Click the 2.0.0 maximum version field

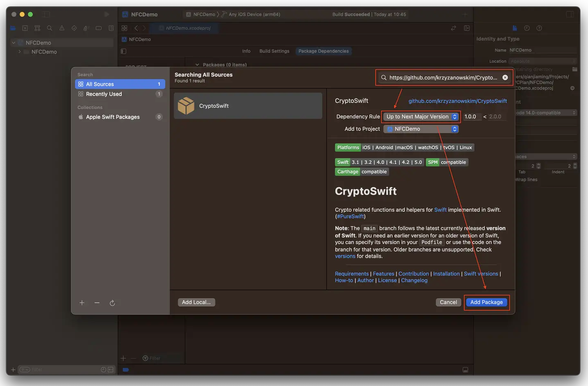[x=497, y=117]
